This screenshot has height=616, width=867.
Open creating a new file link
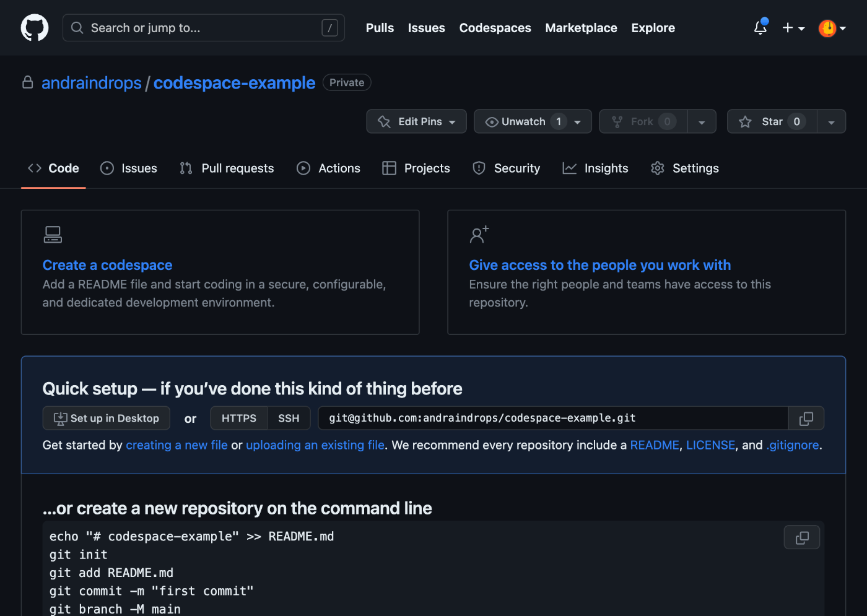176,445
